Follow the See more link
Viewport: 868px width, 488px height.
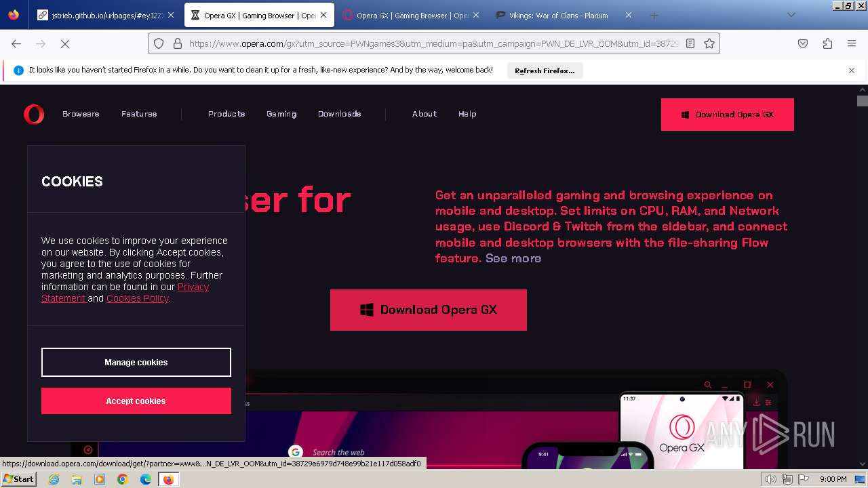click(513, 258)
